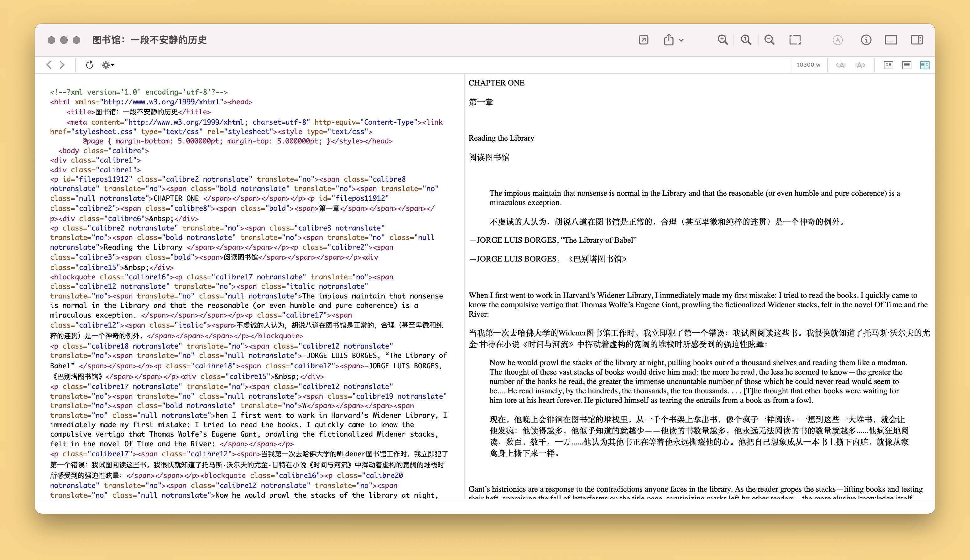Open the info inspector icon

click(x=866, y=40)
